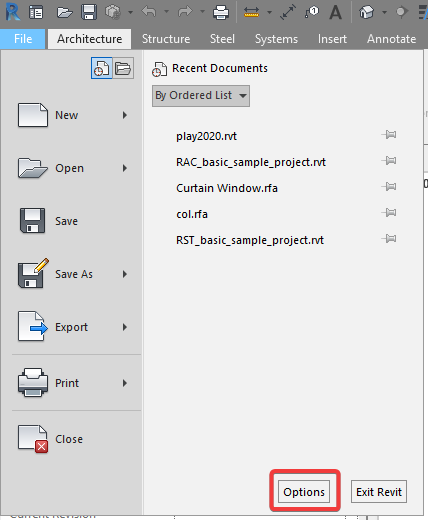
Task: Open the File tab
Action: click(x=23, y=39)
